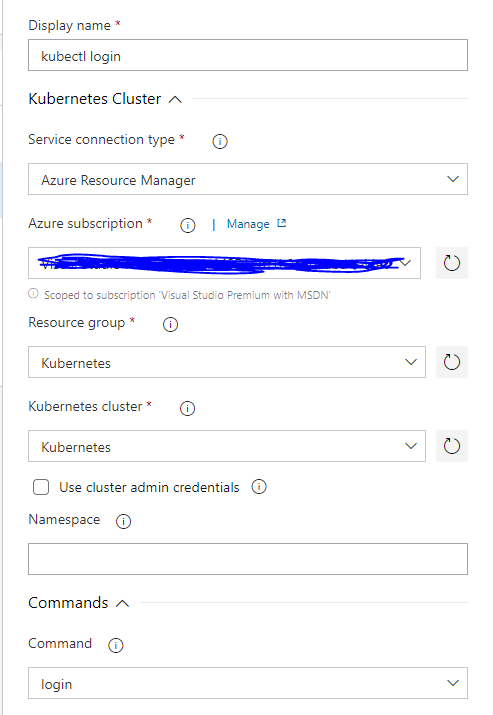Click info icon beside Command label
Image resolution: width=493 pixels, height=715 pixels.
[x=115, y=645]
